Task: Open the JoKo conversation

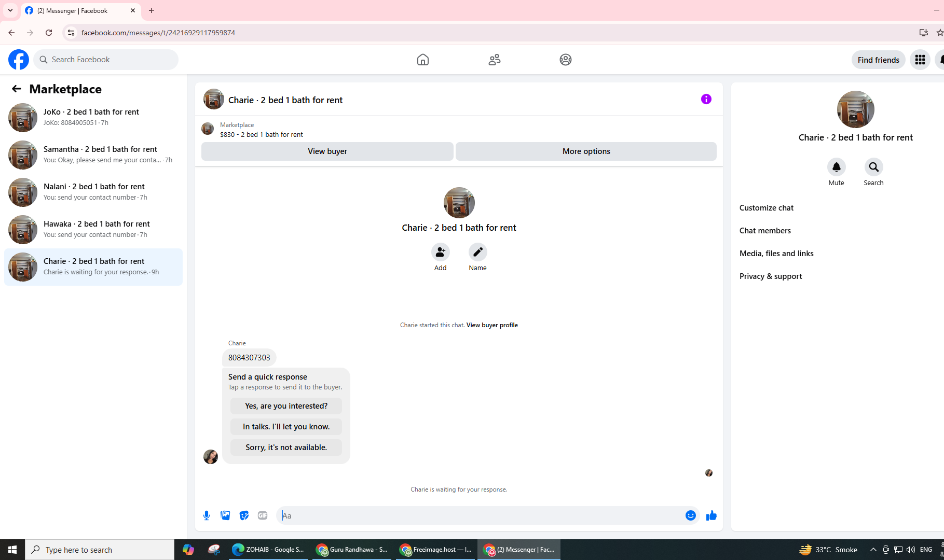Action: click(93, 118)
